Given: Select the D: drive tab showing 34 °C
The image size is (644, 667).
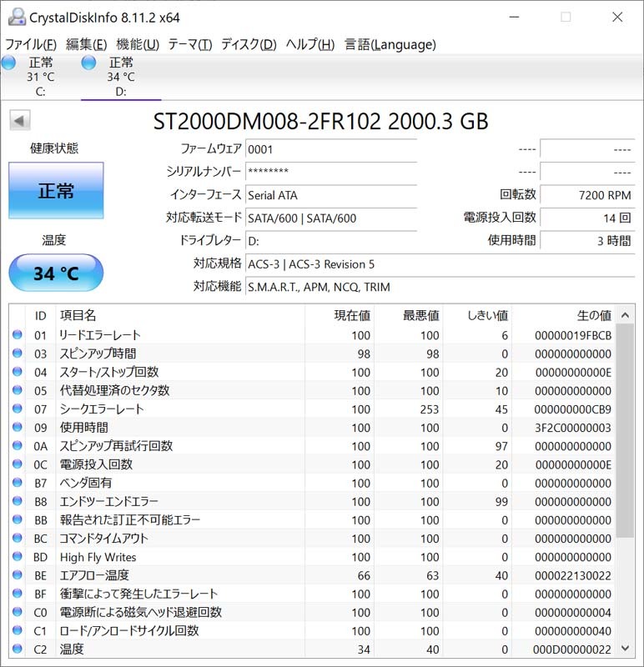Looking at the screenshot, I should 121,77.
